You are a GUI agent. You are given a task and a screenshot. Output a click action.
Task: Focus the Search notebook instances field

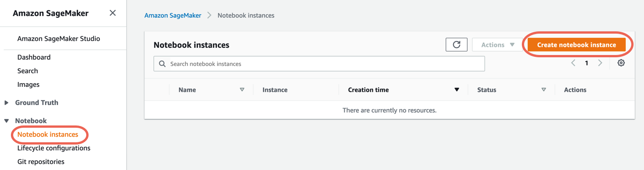(x=319, y=64)
